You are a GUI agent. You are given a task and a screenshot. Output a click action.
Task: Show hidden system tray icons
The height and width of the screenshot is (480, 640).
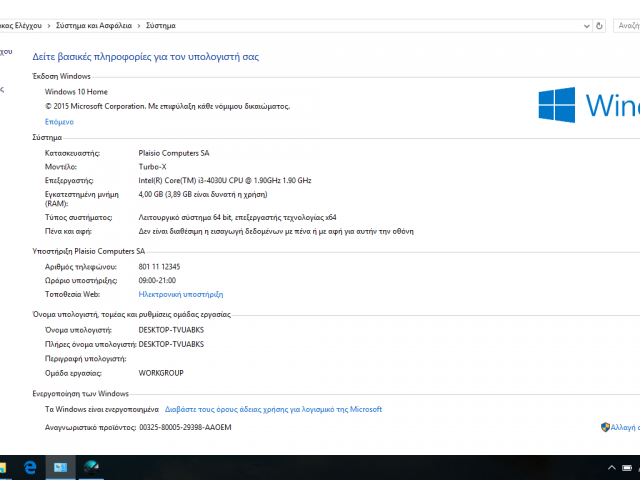[x=611, y=468]
